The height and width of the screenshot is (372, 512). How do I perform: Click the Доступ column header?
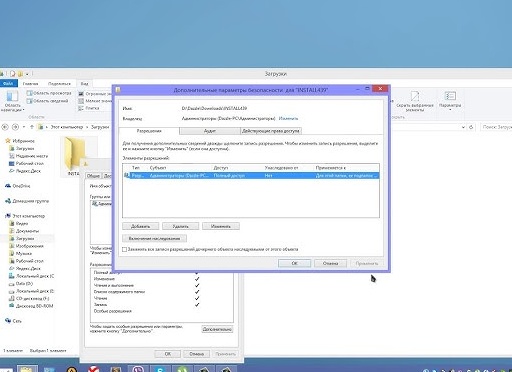coord(221,168)
